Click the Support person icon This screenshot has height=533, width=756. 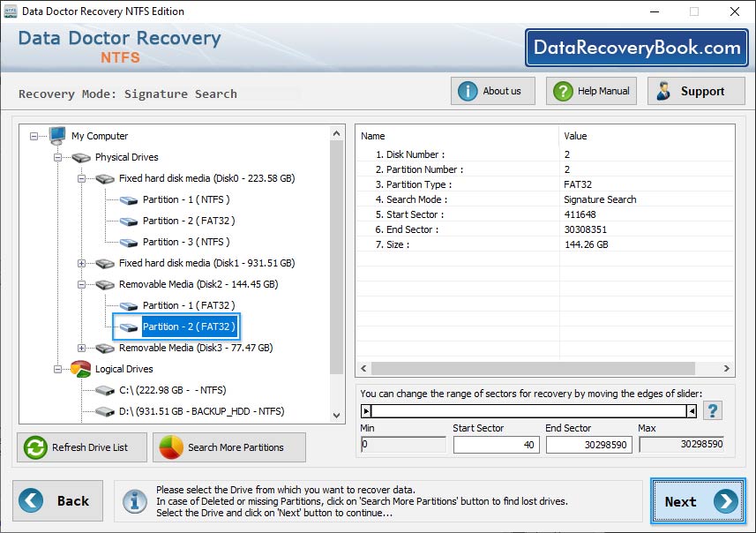pyautogui.click(x=664, y=90)
